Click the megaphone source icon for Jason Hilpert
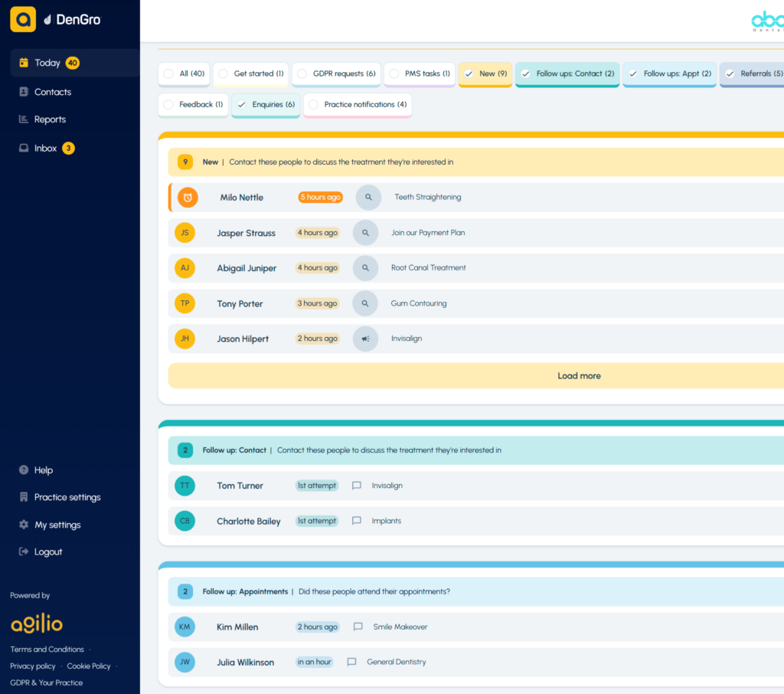The width and height of the screenshot is (784, 694). (365, 339)
